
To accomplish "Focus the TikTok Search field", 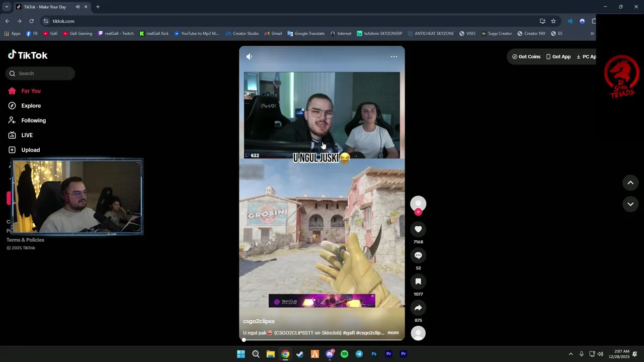I will (40, 73).
